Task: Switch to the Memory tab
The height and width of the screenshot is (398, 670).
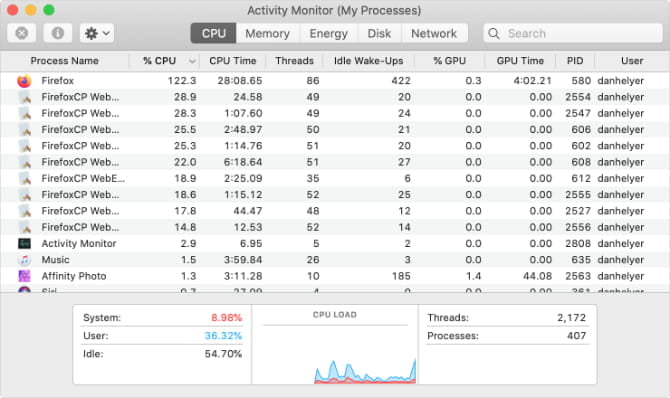Action: tap(267, 33)
